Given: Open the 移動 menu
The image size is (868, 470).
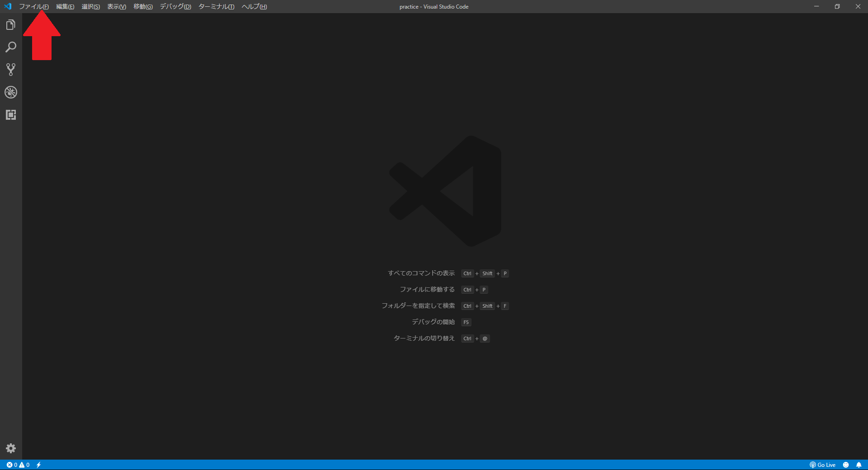Looking at the screenshot, I should click(143, 6).
